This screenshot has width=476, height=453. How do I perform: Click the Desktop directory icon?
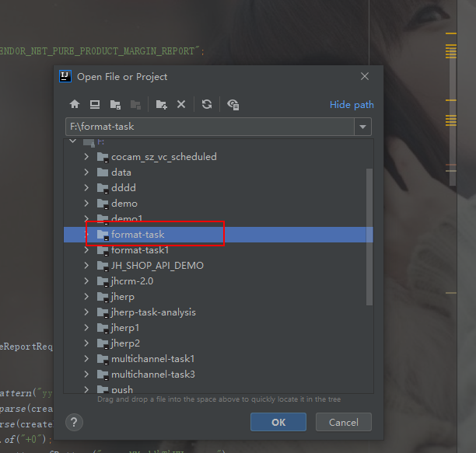click(x=95, y=104)
